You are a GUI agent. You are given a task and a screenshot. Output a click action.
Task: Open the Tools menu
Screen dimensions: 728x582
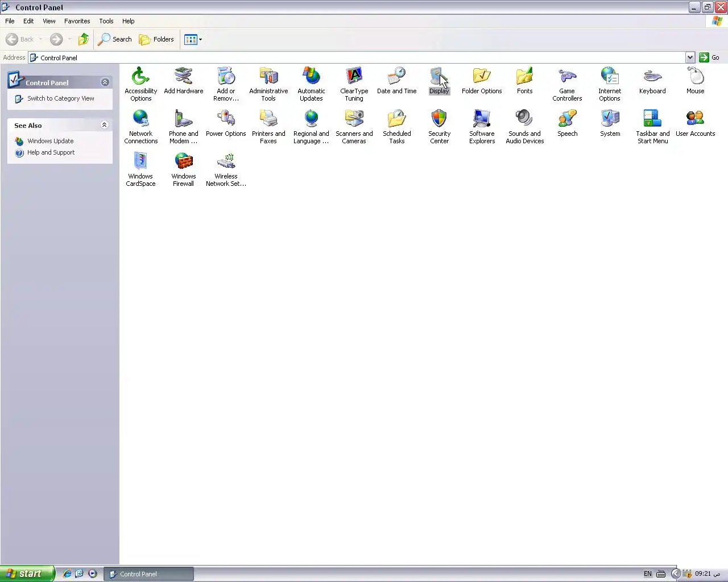pyautogui.click(x=106, y=21)
